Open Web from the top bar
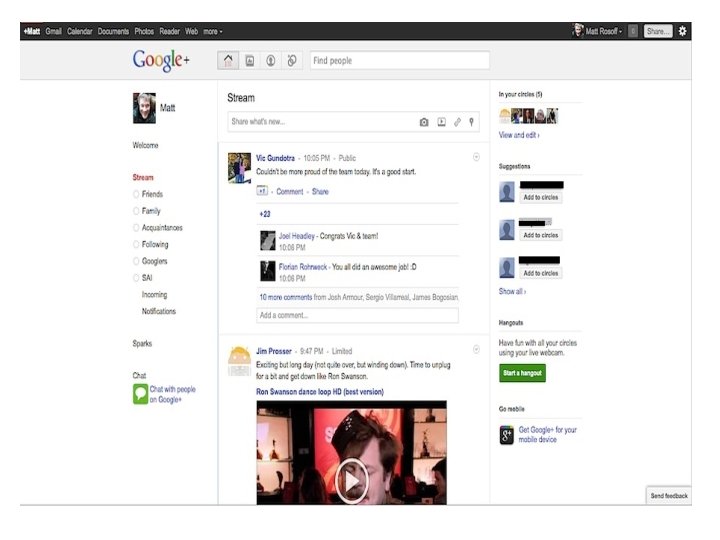Viewport: 720px width, 540px height. (x=191, y=31)
